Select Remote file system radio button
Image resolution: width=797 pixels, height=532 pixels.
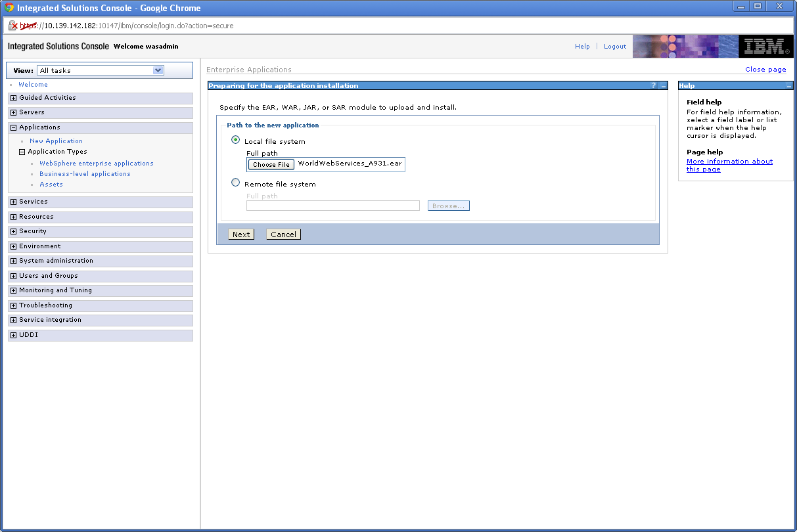(236, 183)
